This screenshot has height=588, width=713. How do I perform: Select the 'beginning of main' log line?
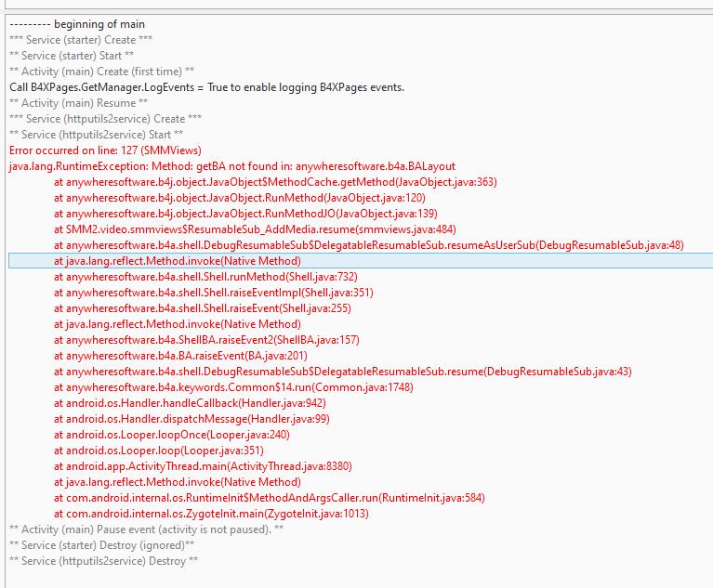[77, 24]
